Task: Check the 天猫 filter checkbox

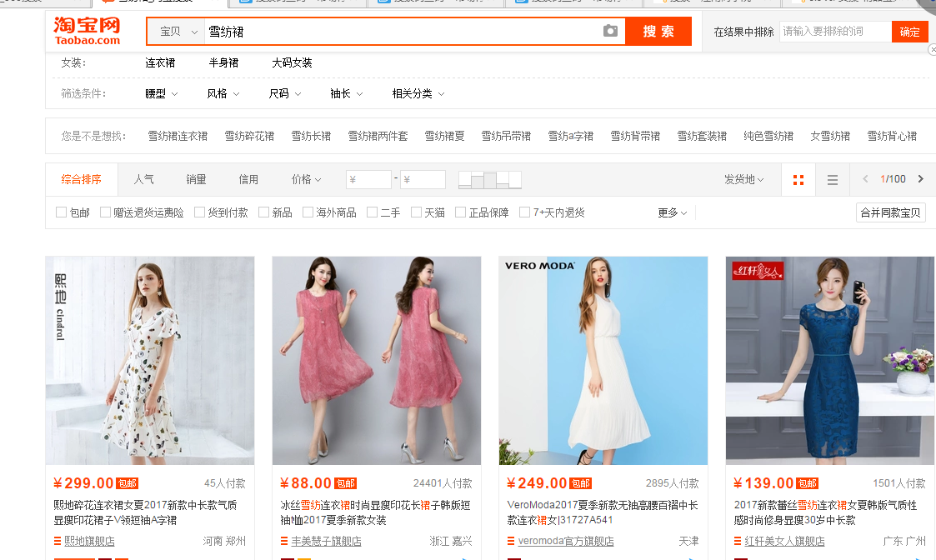Action: [416, 212]
